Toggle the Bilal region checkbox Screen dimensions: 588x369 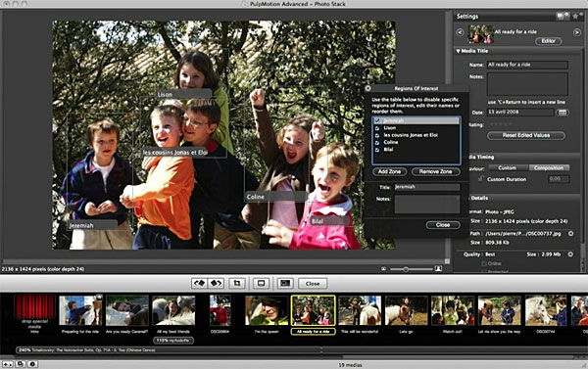coord(377,150)
